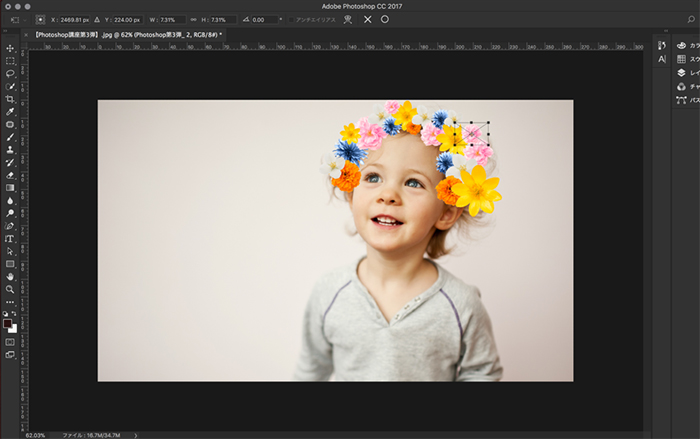Image resolution: width=700 pixels, height=439 pixels.
Task: Click the Y position field
Action: coord(128,20)
